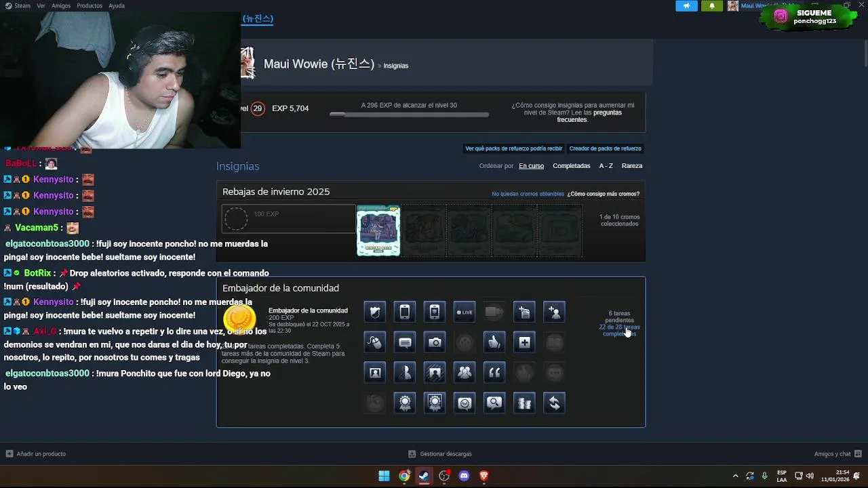Click the volume icon in system tray

pos(810,476)
